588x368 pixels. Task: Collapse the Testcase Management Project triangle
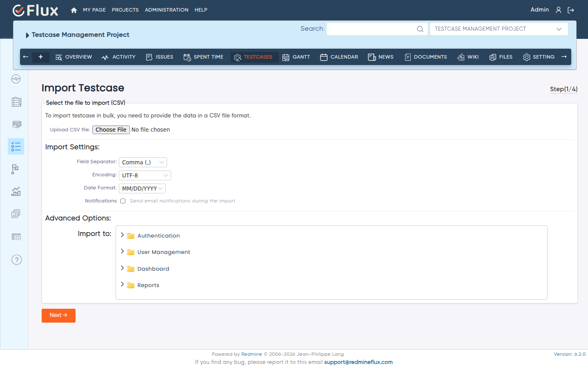click(x=27, y=35)
